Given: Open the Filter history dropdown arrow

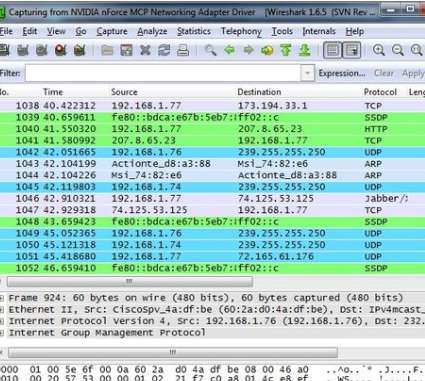Looking at the screenshot, I should point(308,73).
